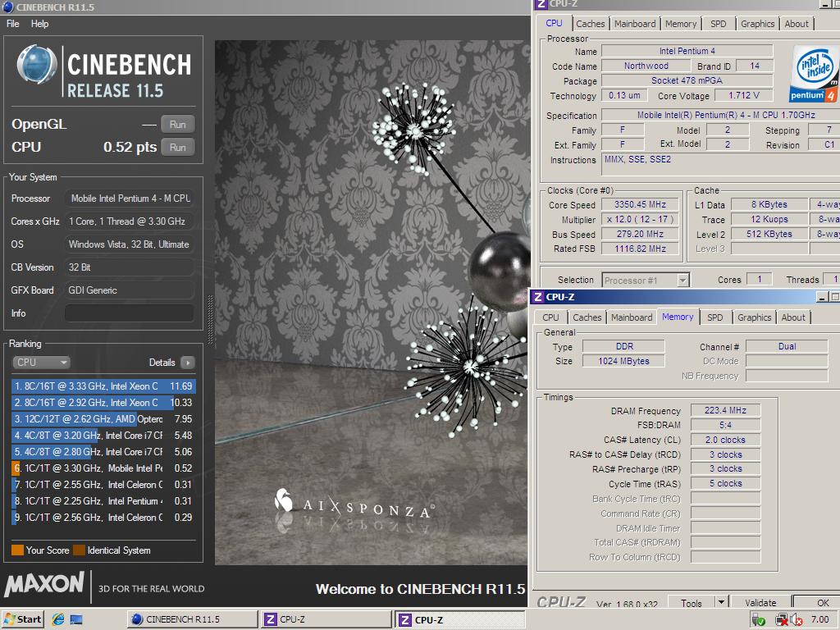Screen dimensions: 840x630
Task: Run the CPU benchmark
Action: [x=178, y=148]
